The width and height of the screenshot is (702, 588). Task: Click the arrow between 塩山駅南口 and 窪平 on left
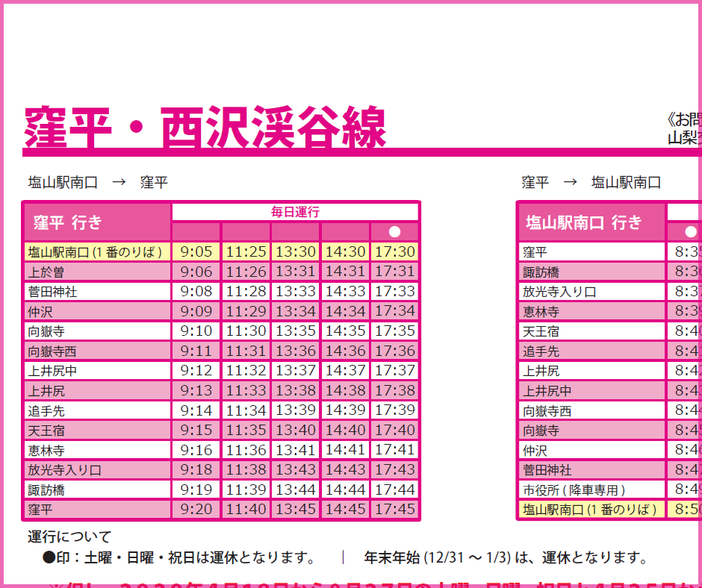[119, 182]
